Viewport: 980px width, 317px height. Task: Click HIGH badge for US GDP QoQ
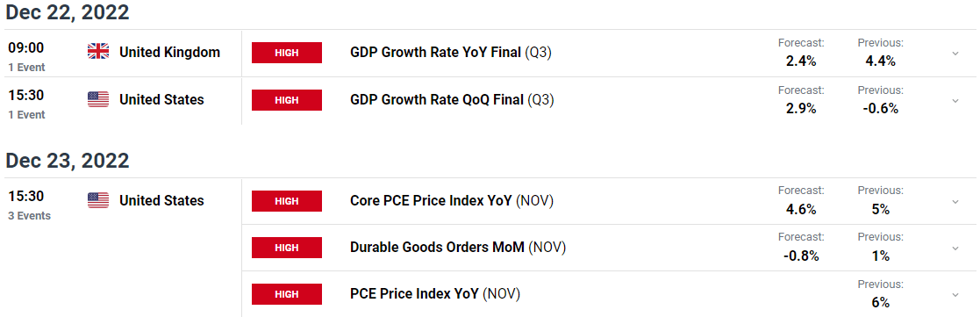pyautogui.click(x=287, y=100)
